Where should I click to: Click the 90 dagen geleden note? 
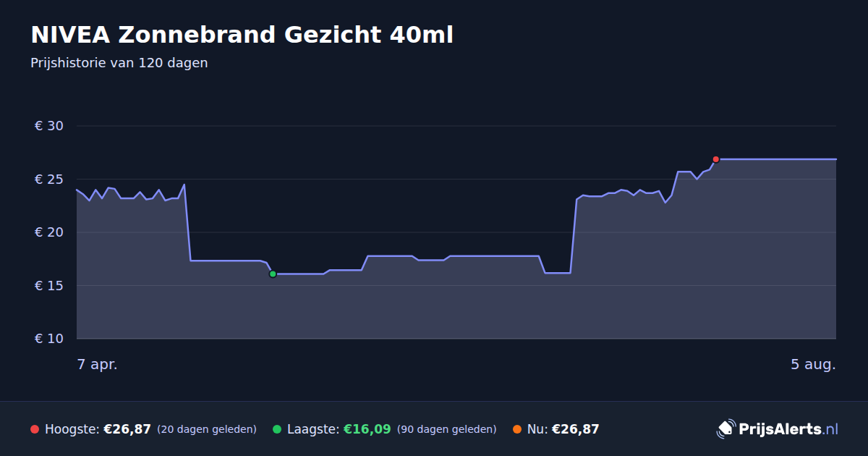tap(447, 429)
